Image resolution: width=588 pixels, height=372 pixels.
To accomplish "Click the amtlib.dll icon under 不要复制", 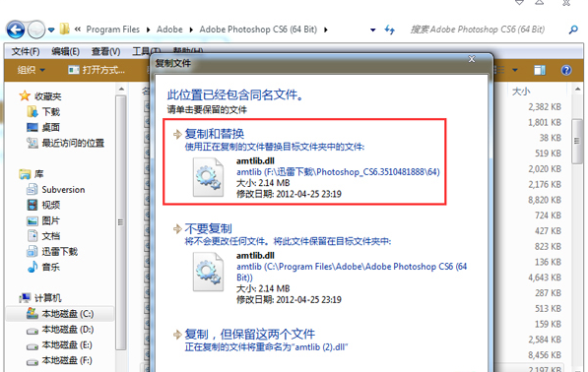I will (208, 272).
